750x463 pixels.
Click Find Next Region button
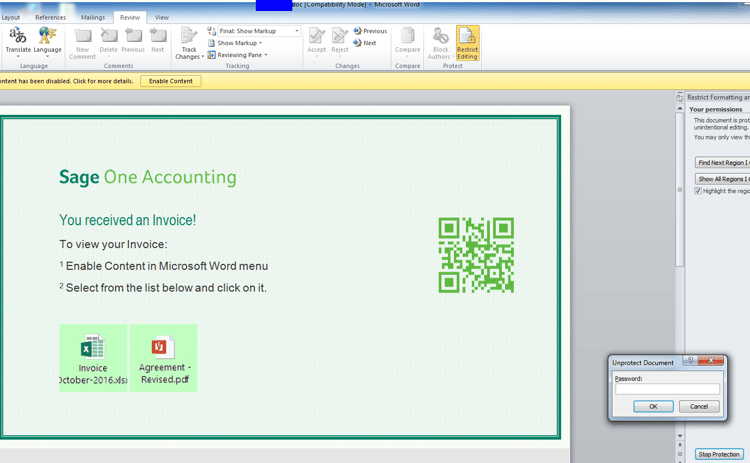point(722,163)
